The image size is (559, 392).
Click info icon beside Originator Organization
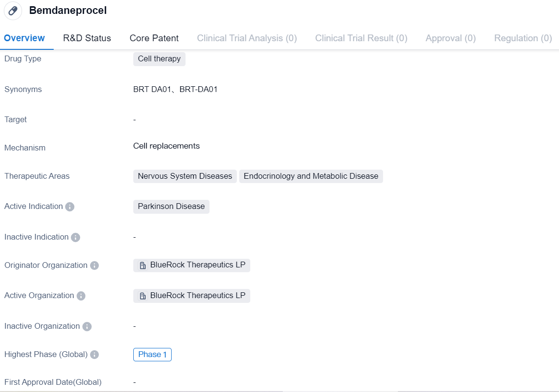pyautogui.click(x=94, y=265)
